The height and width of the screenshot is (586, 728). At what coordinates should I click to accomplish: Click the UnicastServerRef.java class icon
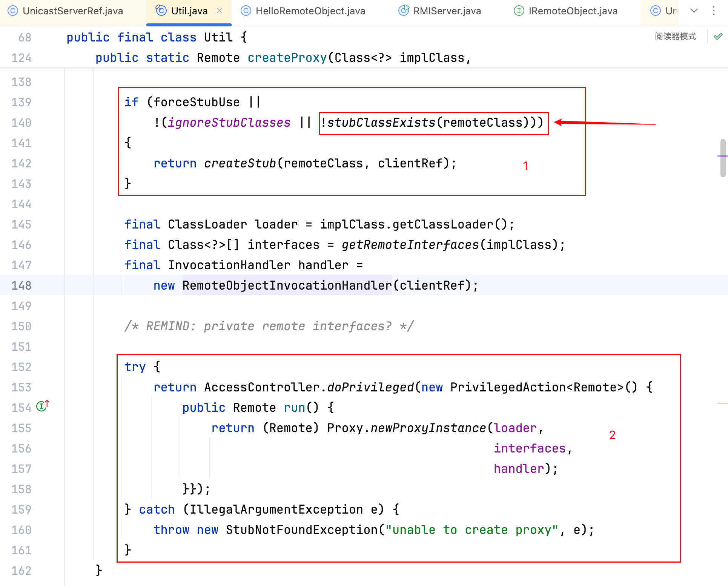point(13,11)
